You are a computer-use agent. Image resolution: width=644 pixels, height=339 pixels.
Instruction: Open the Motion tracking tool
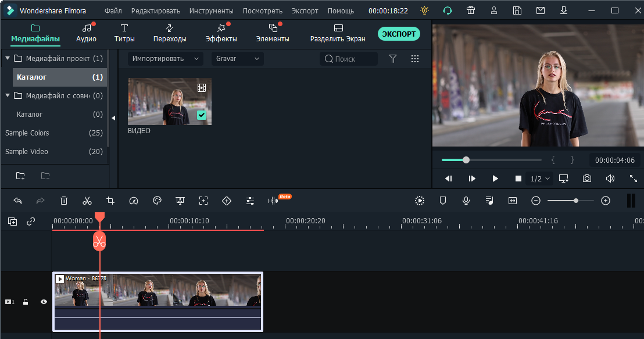point(203,201)
